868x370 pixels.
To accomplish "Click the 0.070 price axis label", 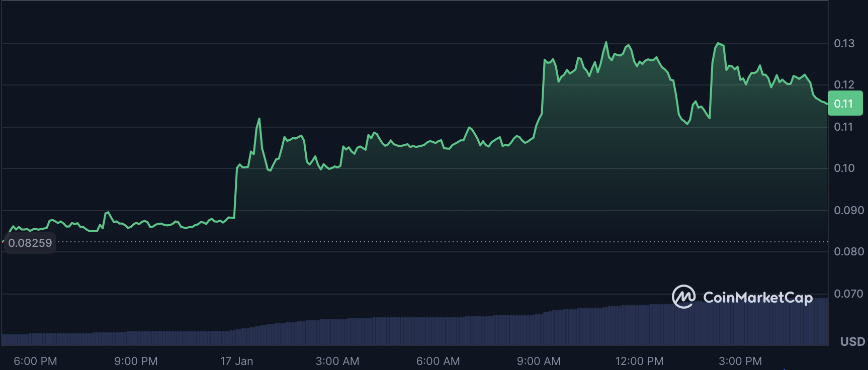I will pos(849,294).
